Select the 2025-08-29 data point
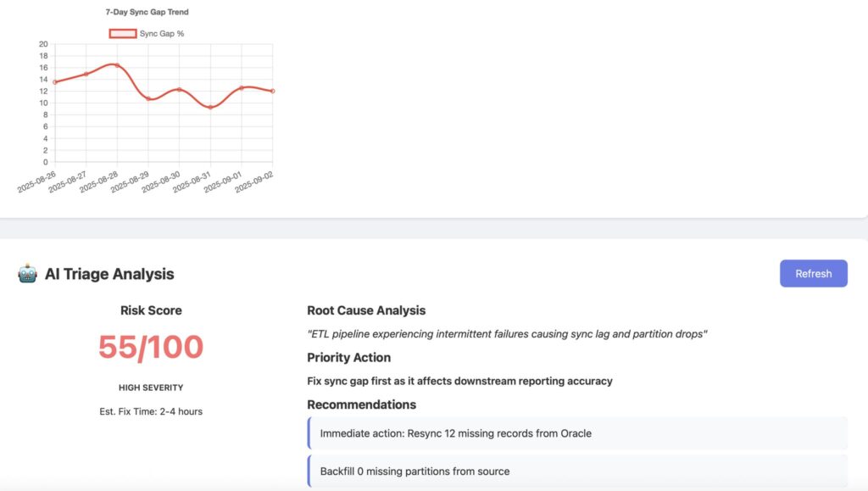 coord(148,98)
